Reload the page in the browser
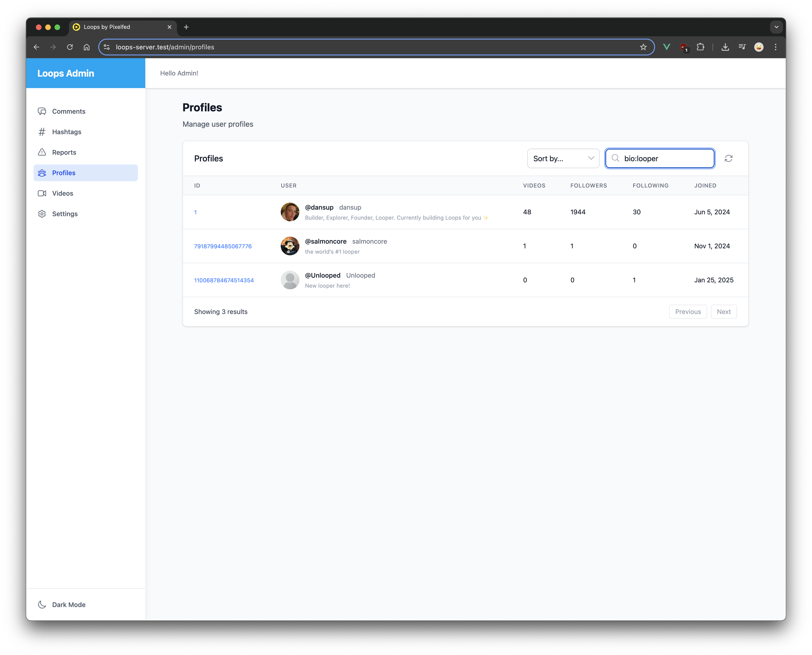 pos(70,47)
